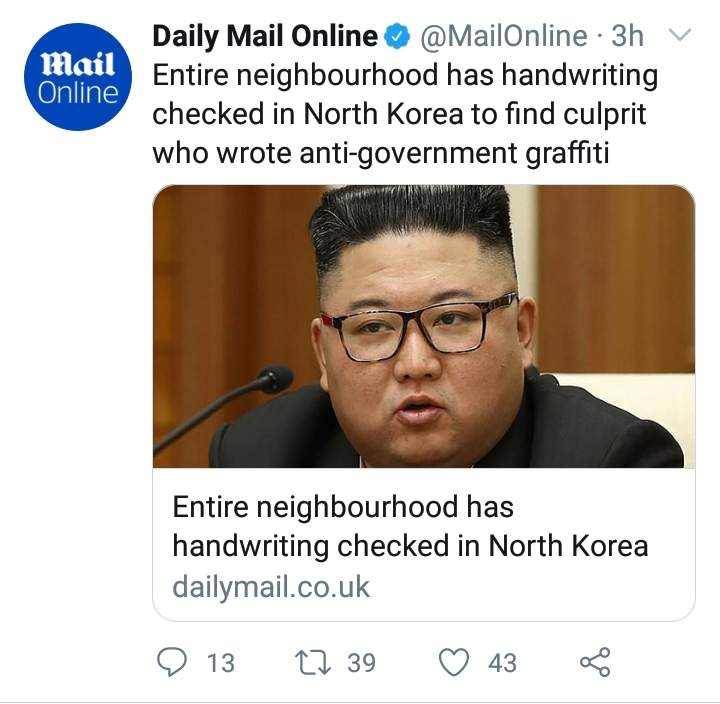Like the tweet with heart icon

tap(454, 662)
